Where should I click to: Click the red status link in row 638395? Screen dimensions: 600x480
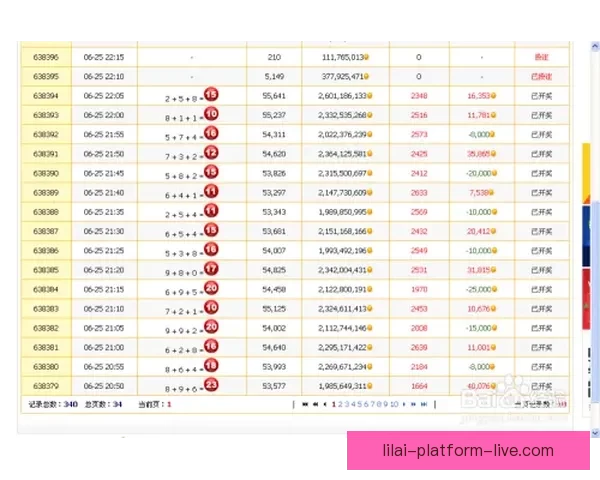pyautogui.click(x=541, y=77)
